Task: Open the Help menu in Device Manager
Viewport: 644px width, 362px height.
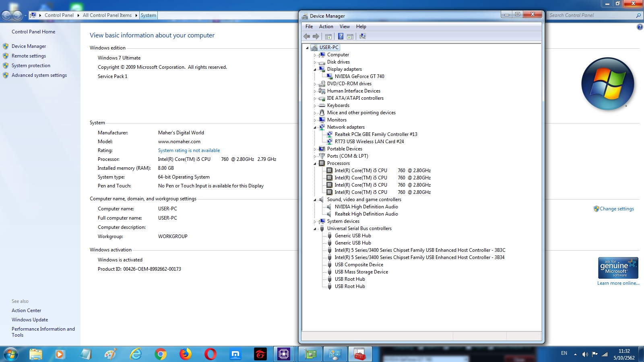Action: [x=361, y=27]
